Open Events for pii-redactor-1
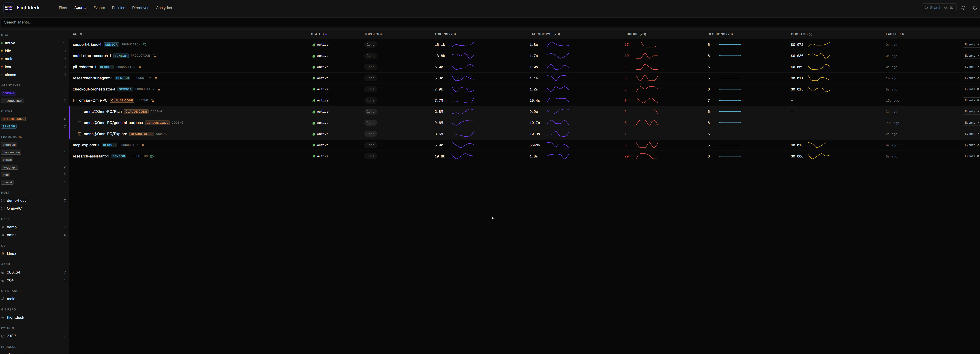Image resolution: width=980 pixels, height=354 pixels. coord(971,67)
